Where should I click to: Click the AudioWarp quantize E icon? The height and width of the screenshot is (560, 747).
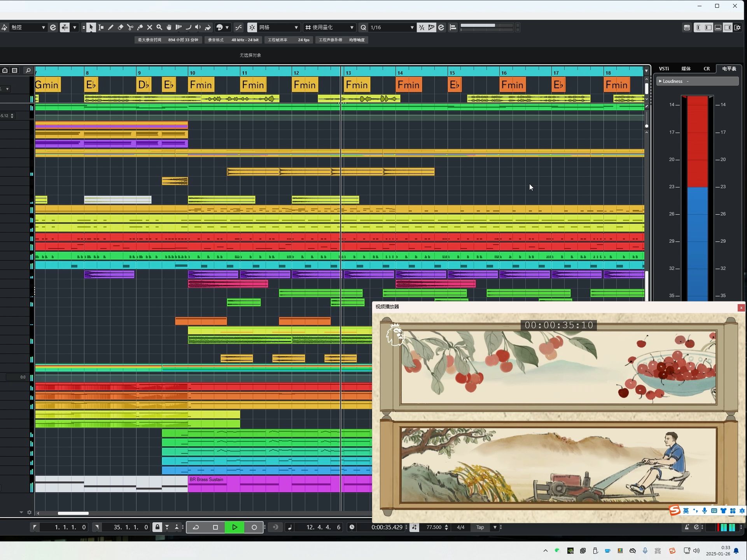coord(441,27)
